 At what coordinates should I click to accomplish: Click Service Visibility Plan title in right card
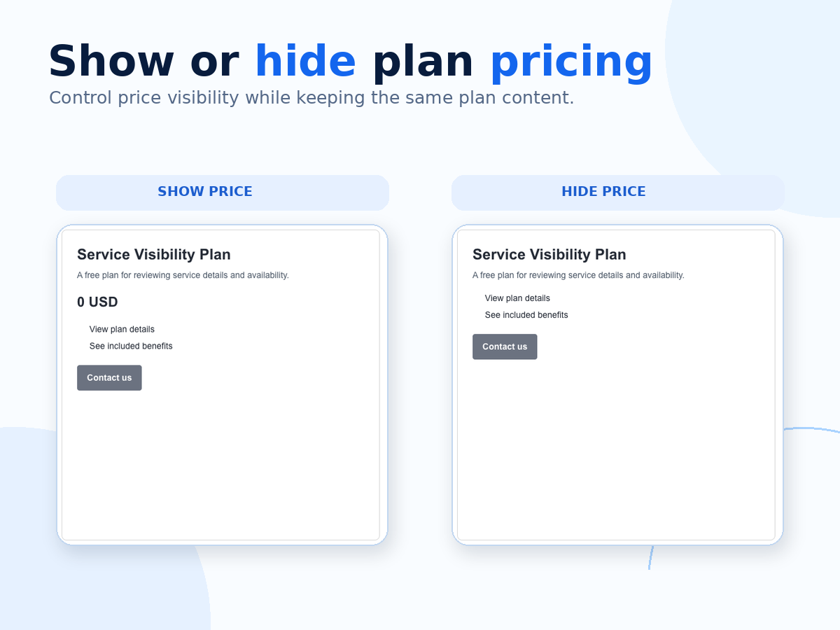point(549,255)
